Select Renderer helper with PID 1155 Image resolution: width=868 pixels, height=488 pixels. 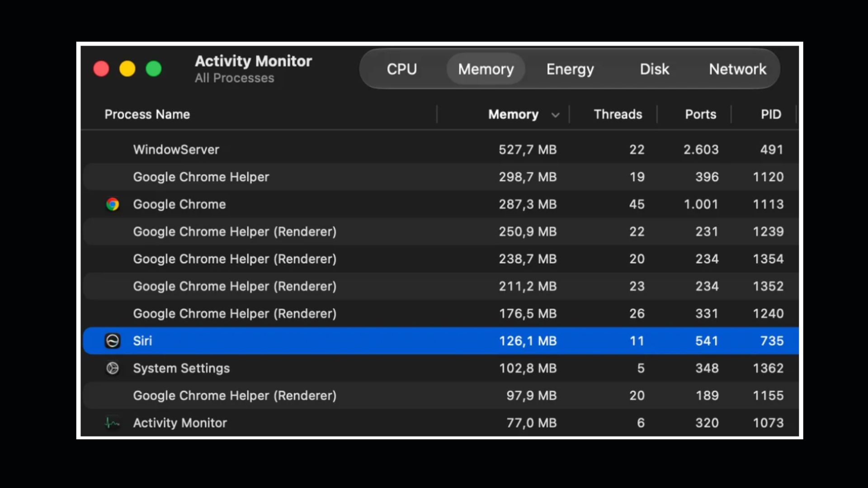coord(441,396)
